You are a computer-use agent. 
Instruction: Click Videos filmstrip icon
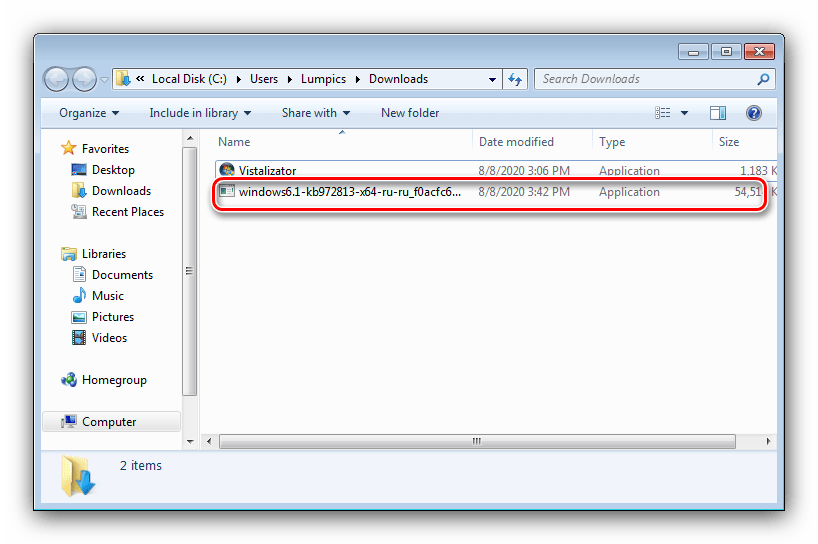[x=79, y=337]
